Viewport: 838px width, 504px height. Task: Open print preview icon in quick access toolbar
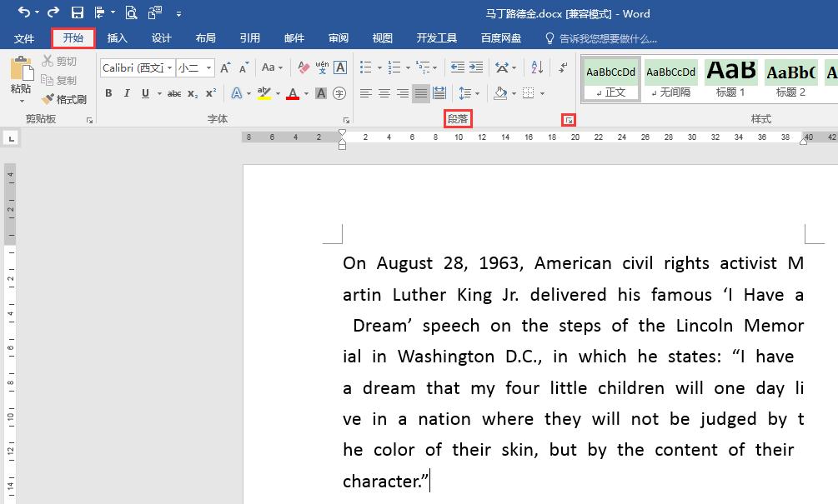(131, 12)
